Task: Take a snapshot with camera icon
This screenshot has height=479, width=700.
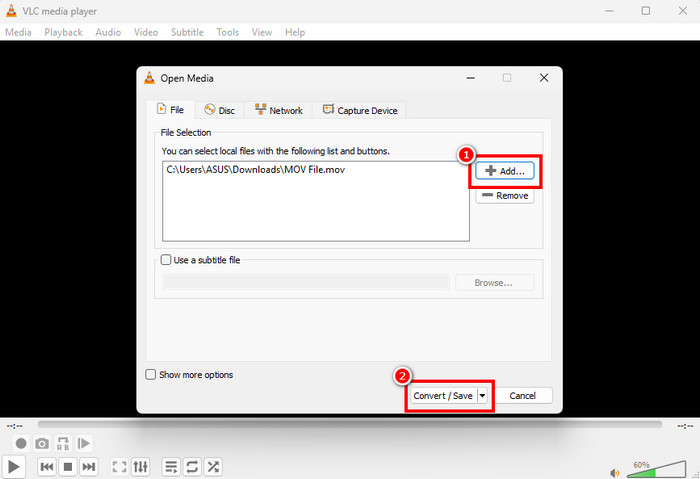Action: 42,443
